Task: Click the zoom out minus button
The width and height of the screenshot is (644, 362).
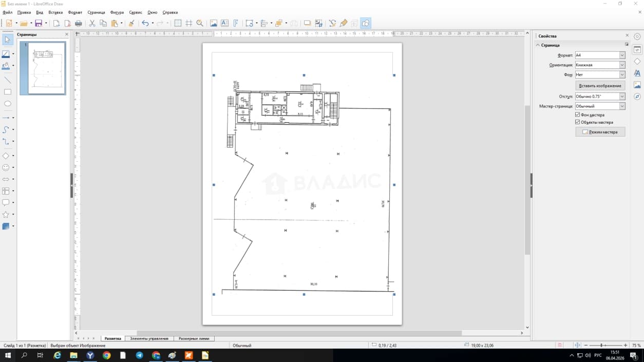Action: coord(586,346)
